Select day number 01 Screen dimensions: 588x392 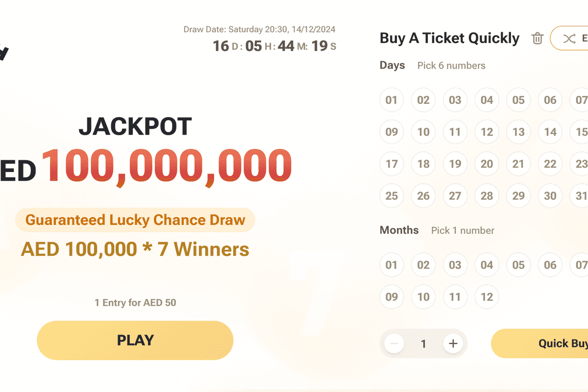tap(392, 100)
